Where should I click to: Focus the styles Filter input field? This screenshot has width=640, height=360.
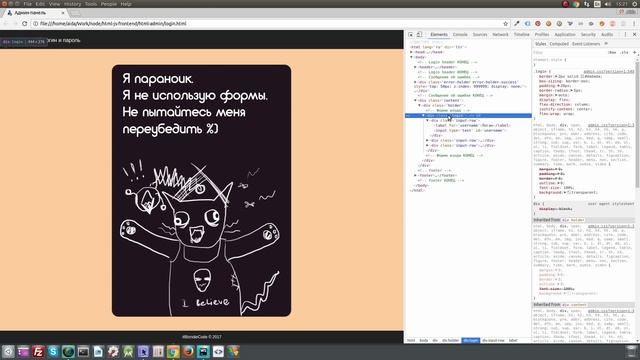point(569,53)
